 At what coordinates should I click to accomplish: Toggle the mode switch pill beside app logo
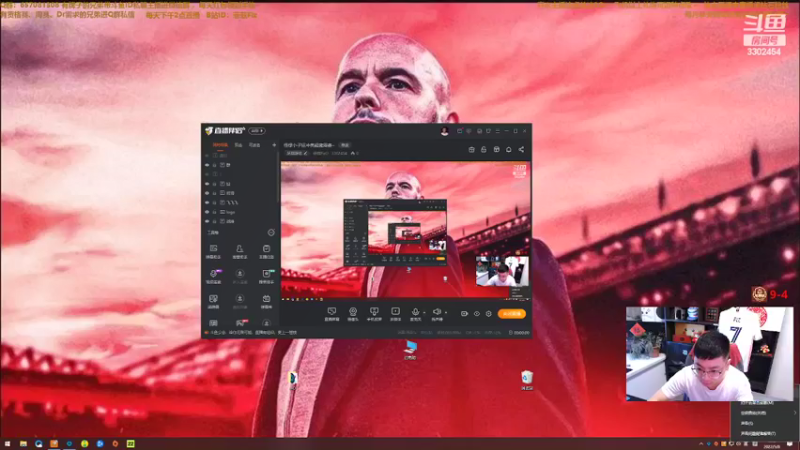(x=257, y=131)
